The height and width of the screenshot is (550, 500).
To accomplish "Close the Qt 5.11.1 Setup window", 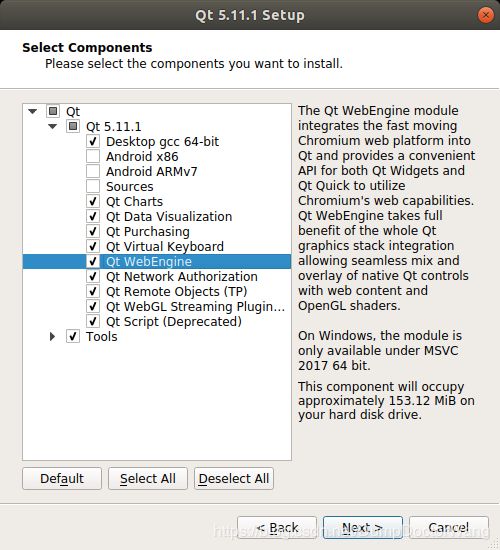I will tap(486, 15).
